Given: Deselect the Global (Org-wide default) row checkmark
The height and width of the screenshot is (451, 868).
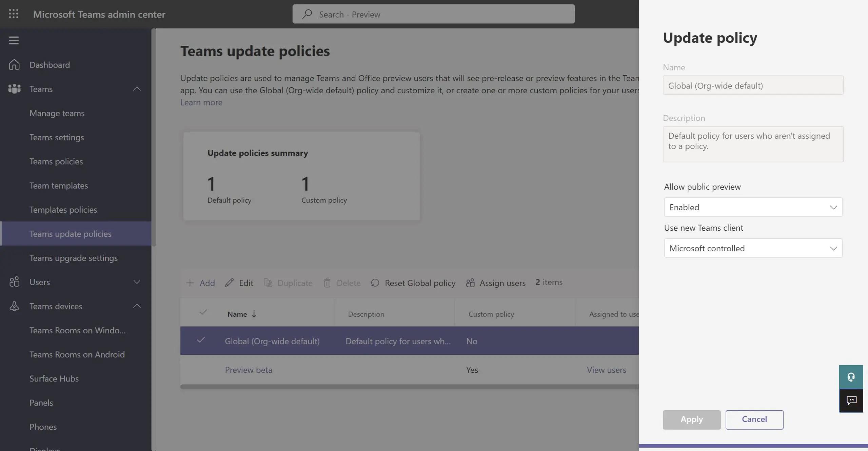Looking at the screenshot, I should click(201, 340).
